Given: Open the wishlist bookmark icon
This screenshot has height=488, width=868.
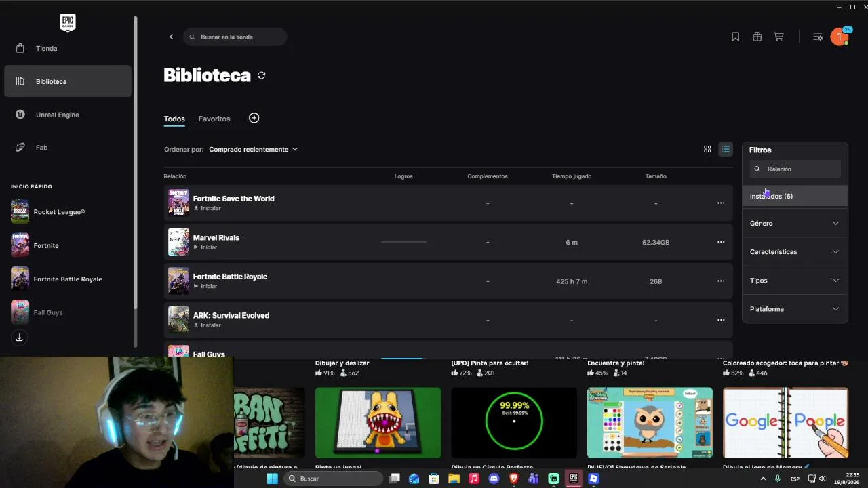Looking at the screenshot, I should point(735,37).
